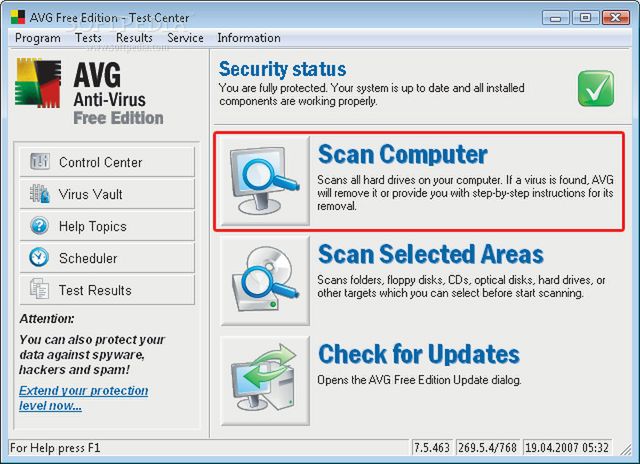Click the 19.04.2007 05:32 date status entry

[x=567, y=448]
